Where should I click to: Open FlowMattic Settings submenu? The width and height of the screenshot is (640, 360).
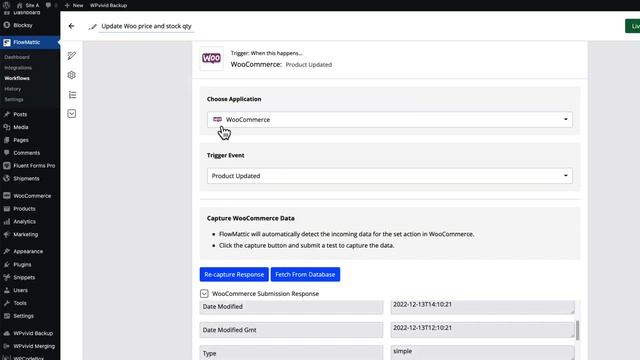pyautogui.click(x=14, y=100)
